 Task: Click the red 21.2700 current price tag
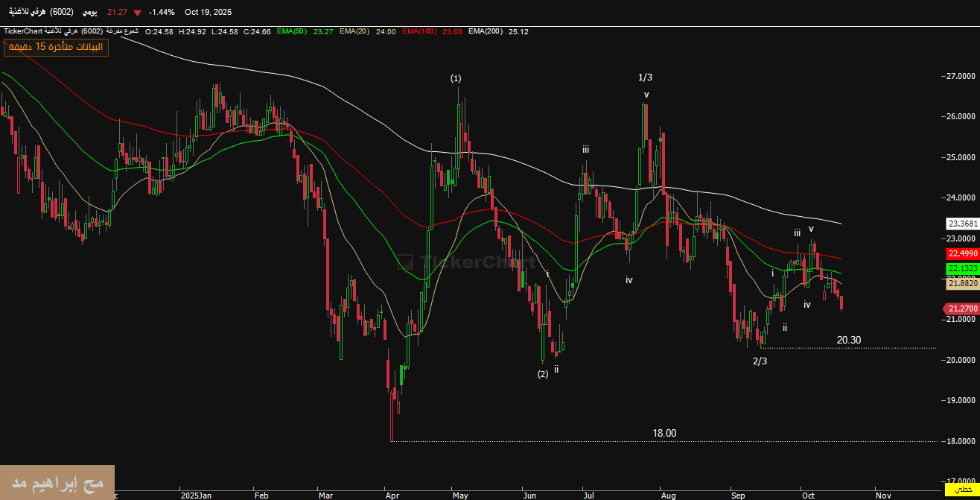[961, 308]
